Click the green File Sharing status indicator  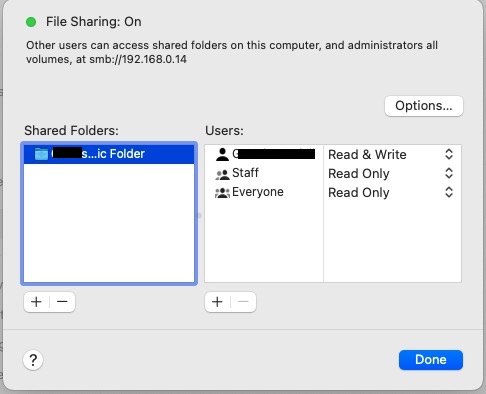click(31, 22)
